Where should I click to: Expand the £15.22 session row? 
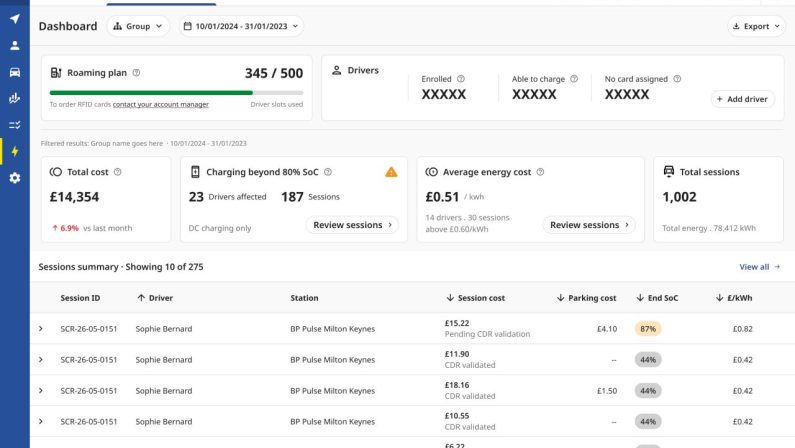pyautogui.click(x=41, y=328)
